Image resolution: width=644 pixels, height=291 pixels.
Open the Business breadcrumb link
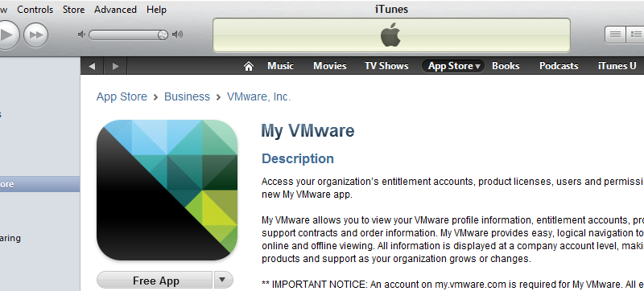[x=187, y=96]
